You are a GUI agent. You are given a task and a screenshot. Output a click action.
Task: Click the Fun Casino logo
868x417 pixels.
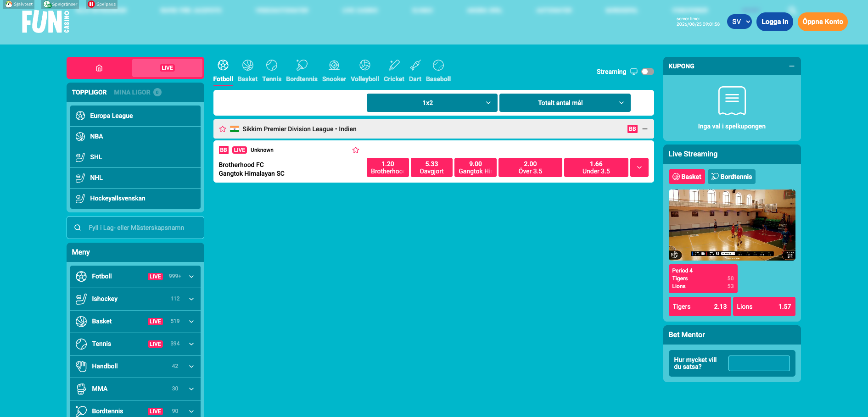pyautogui.click(x=45, y=22)
